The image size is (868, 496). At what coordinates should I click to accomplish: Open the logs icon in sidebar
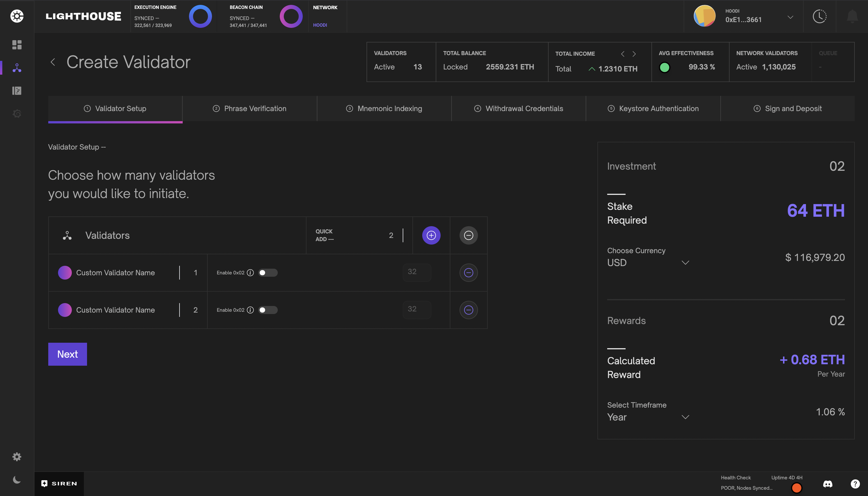click(17, 91)
